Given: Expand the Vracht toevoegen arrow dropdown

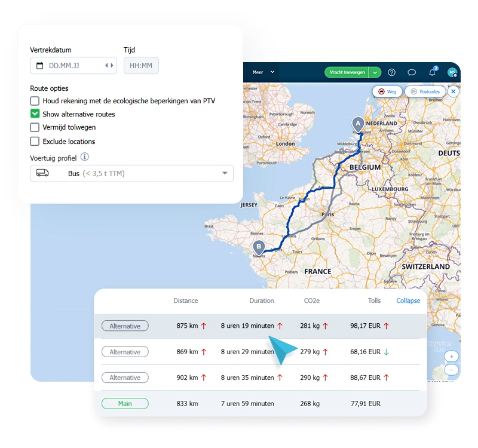Looking at the screenshot, I should point(375,72).
